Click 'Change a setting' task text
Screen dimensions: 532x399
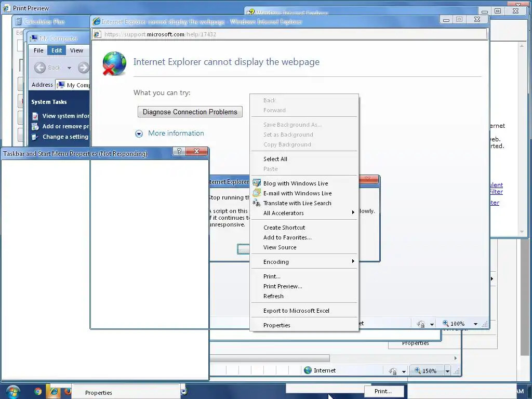[65, 137]
